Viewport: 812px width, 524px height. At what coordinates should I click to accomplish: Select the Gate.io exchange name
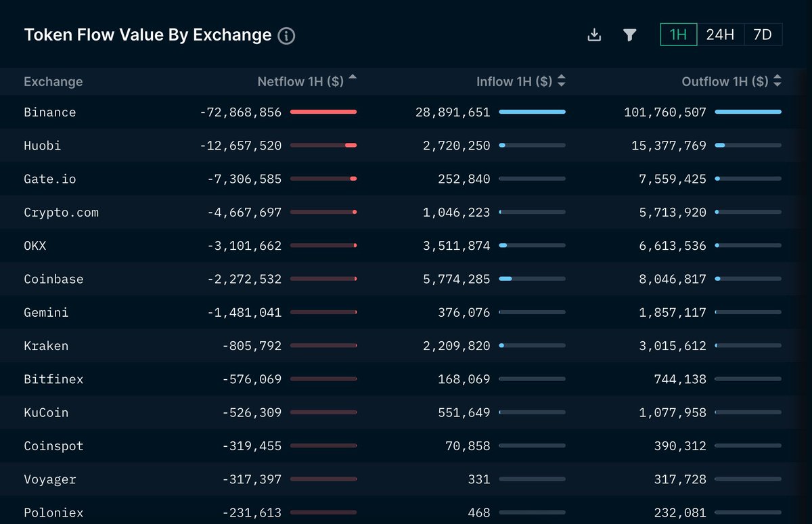tap(49, 179)
